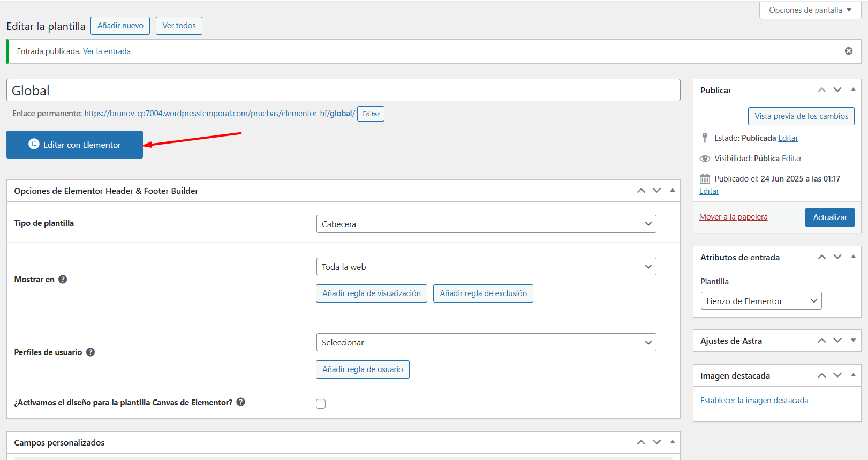Screen dimensions: 868x460
Task: Click Ver todos button
Action: (x=179, y=26)
